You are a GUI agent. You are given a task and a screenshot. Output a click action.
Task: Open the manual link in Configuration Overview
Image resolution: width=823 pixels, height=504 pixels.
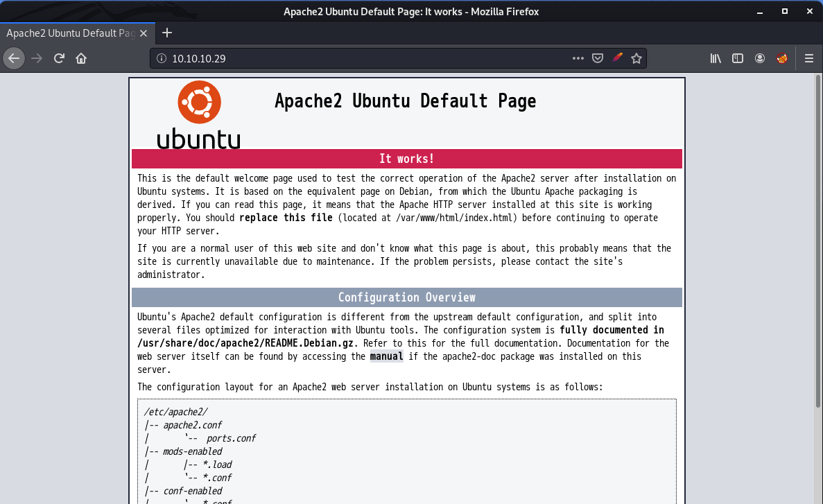pos(386,356)
